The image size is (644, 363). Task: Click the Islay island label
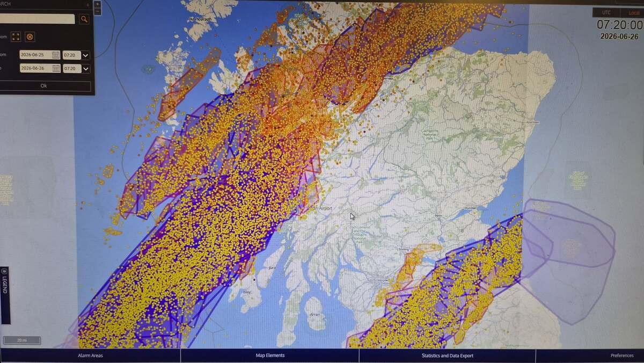point(247,292)
